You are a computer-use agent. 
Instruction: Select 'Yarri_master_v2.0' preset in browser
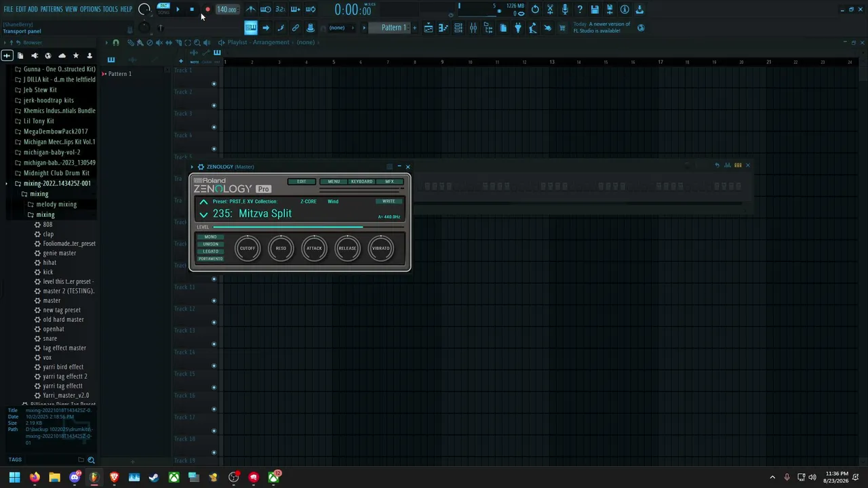(66, 396)
